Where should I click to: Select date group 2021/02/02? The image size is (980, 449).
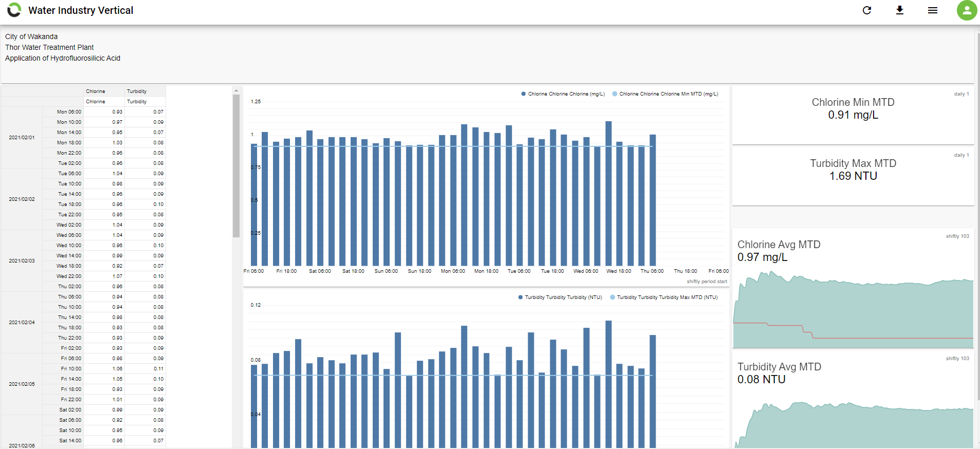pyautogui.click(x=22, y=199)
